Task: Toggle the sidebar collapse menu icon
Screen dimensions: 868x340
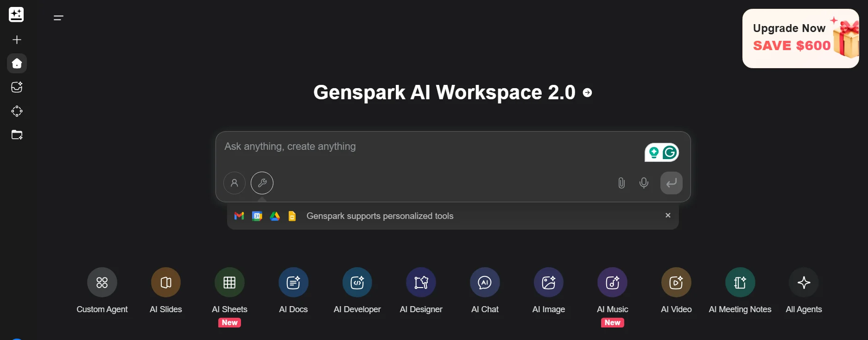Action: click(58, 18)
